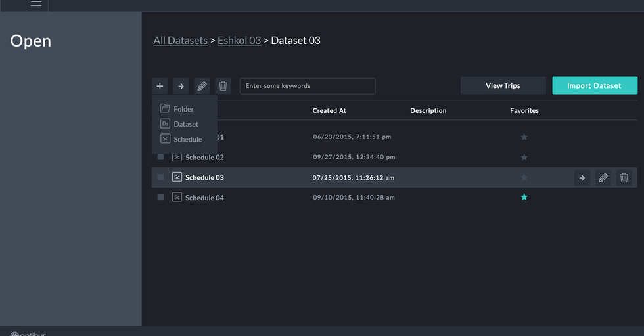Image resolution: width=644 pixels, height=336 pixels.
Task: Toggle favorite star for Schedule 02
Action: click(524, 157)
